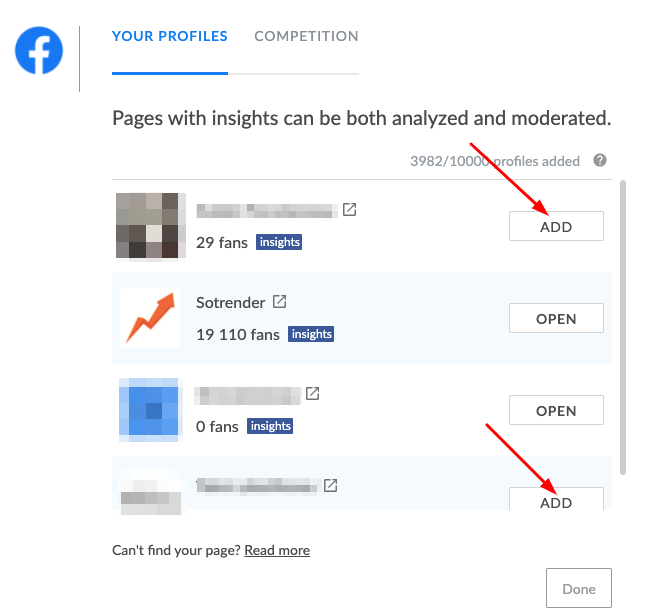Select the Your Profiles tab

[x=170, y=36]
